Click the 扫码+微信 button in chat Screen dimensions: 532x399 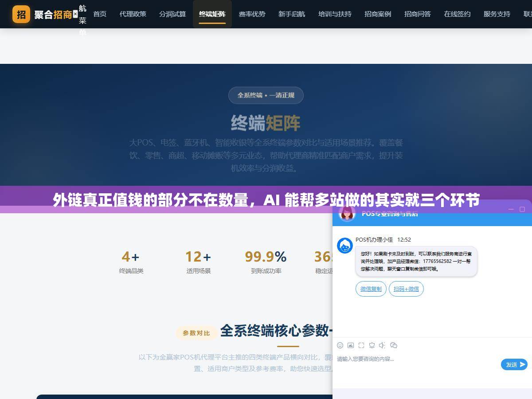(x=407, y=289)
